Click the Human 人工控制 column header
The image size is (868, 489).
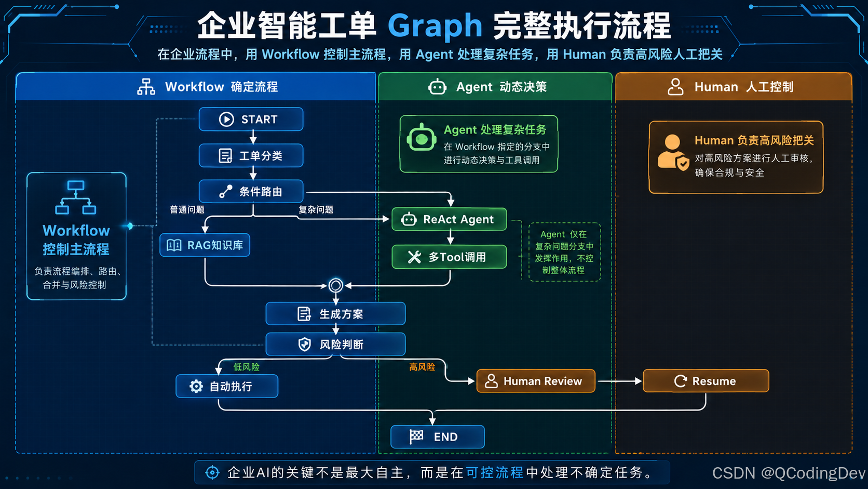pyautogui.click(x=734, y=87)
